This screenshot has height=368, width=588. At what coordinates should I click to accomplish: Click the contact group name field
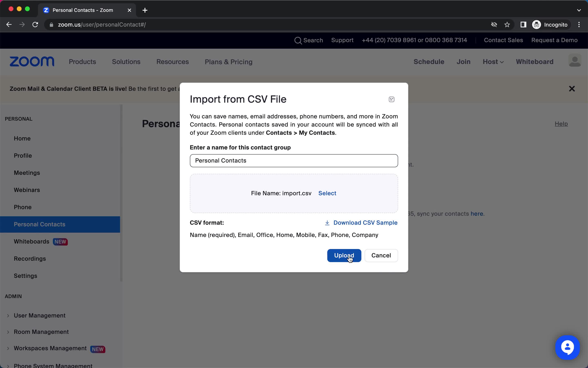coord(294,161)
